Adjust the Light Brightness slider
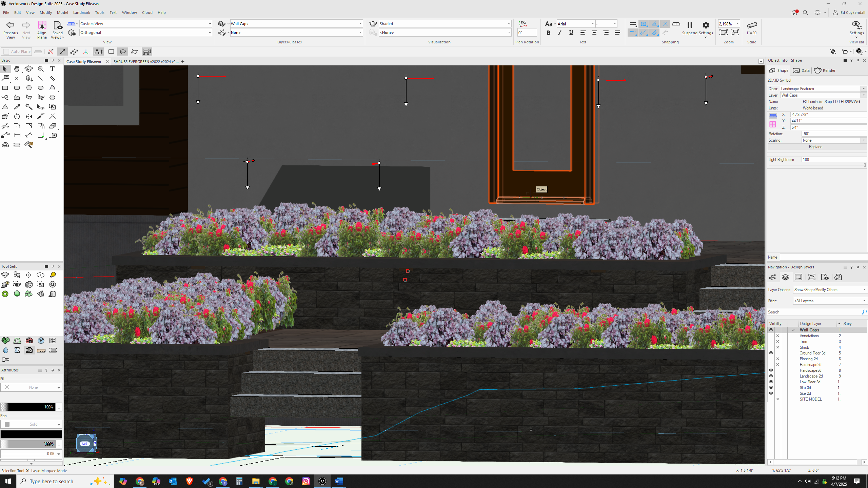 (x=864, y=165)
